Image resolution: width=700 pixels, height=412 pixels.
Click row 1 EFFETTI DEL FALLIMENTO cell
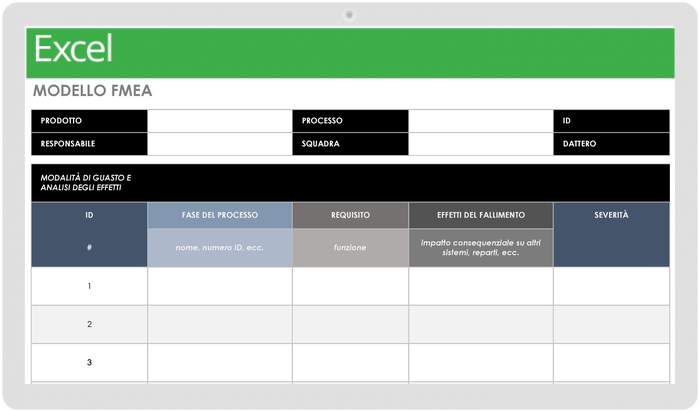pyautogui.click(x=481, y=286)
